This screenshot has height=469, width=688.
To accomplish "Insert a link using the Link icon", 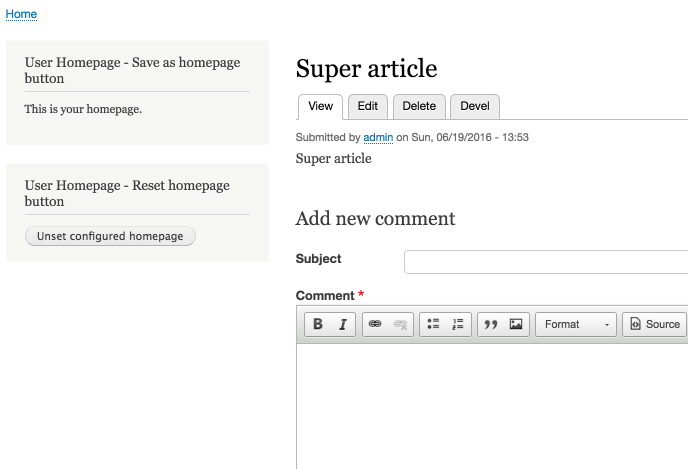I will [375, 324].
